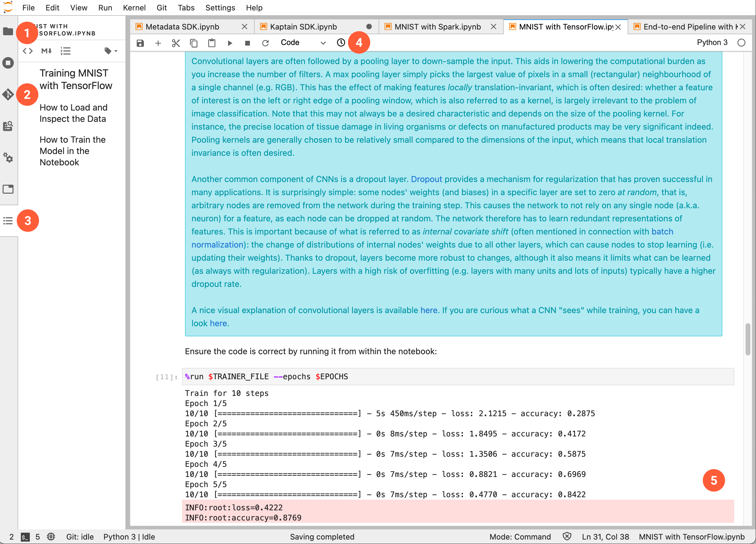Click the clock icon in notebook toolbar

[341, 43]
